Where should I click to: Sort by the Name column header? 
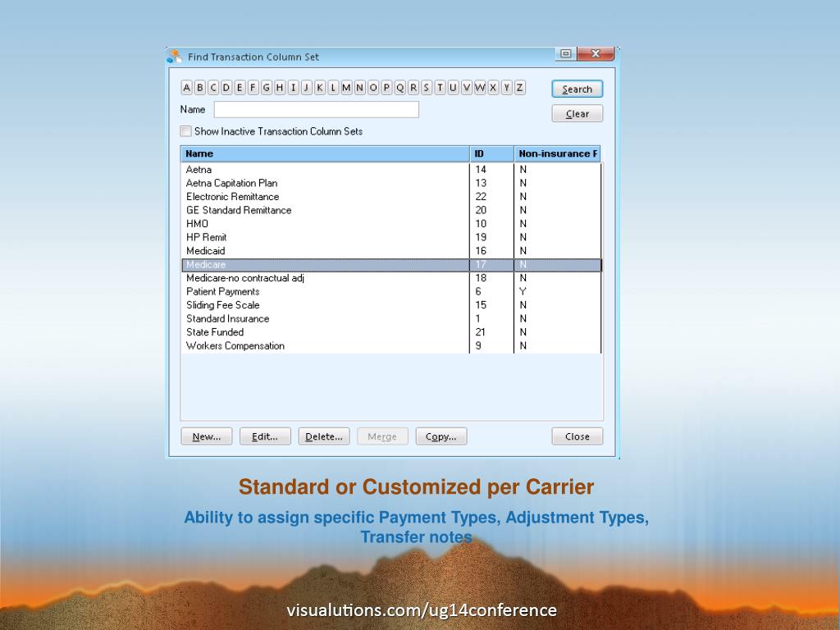point(325,153)
